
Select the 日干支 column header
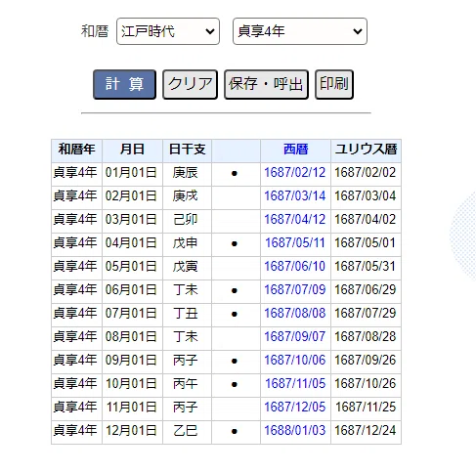pyautogui.click(x=187, y=150)
